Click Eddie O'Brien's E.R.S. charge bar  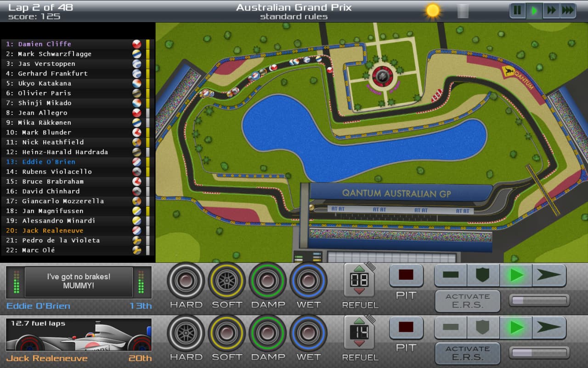(x=539, y=300)
